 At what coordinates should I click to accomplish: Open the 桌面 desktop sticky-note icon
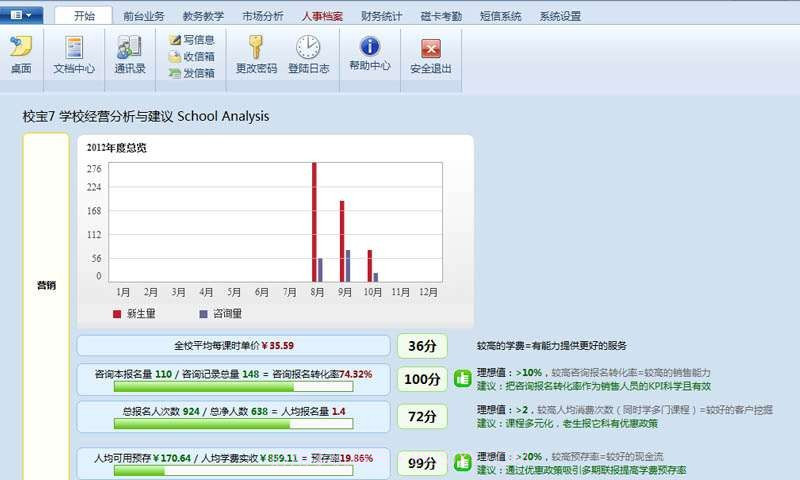21,46
